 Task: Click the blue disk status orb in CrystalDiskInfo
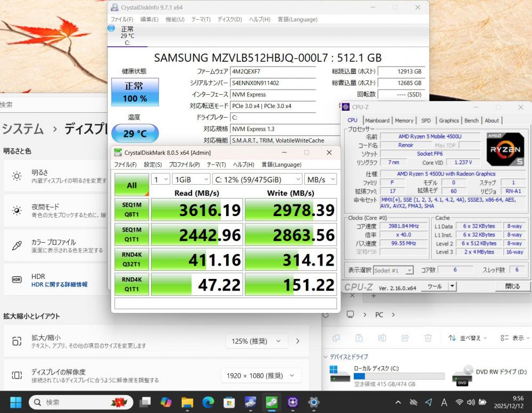111,28
